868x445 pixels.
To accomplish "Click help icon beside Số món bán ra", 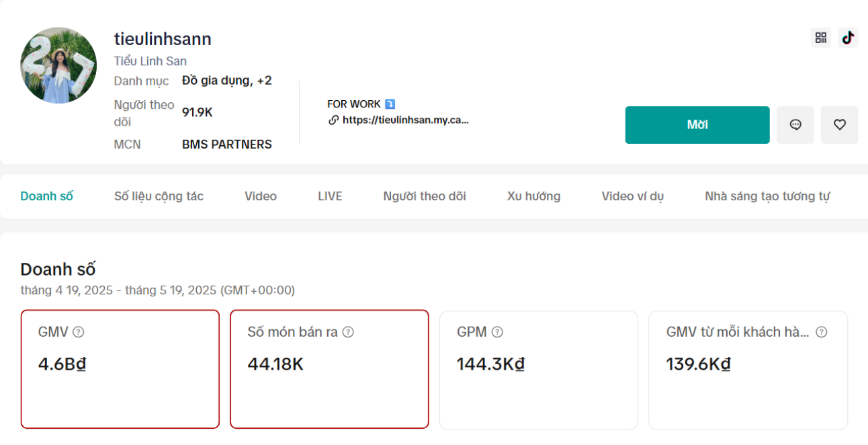I will tap(348, 332).
